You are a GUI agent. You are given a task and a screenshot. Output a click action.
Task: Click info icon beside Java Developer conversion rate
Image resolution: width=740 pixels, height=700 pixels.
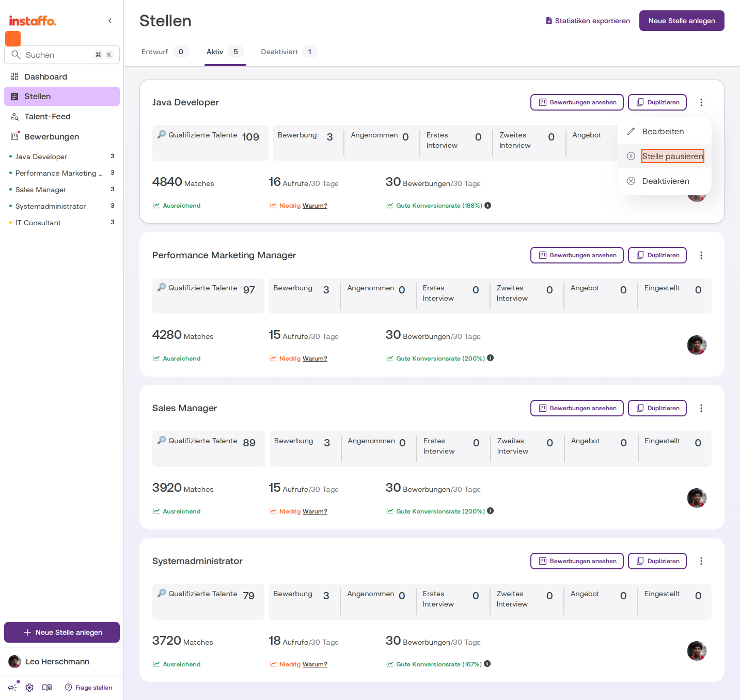(x=488, y=205)
